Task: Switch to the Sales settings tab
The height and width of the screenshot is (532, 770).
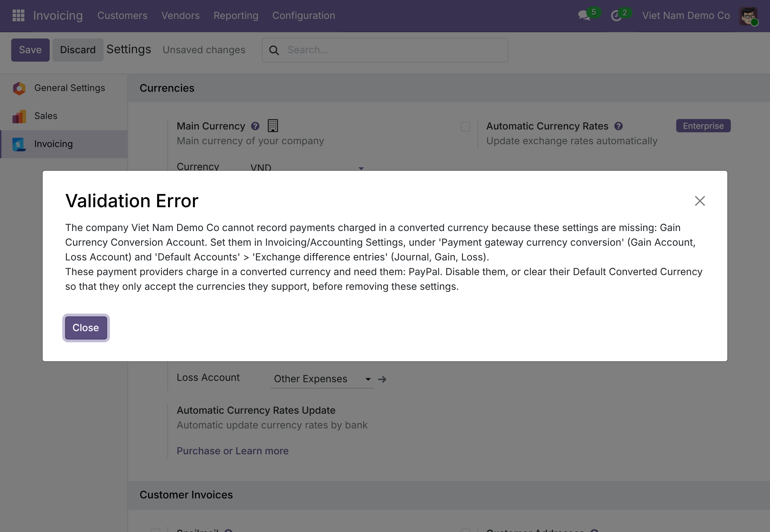Action: click(x=64, y=116)
